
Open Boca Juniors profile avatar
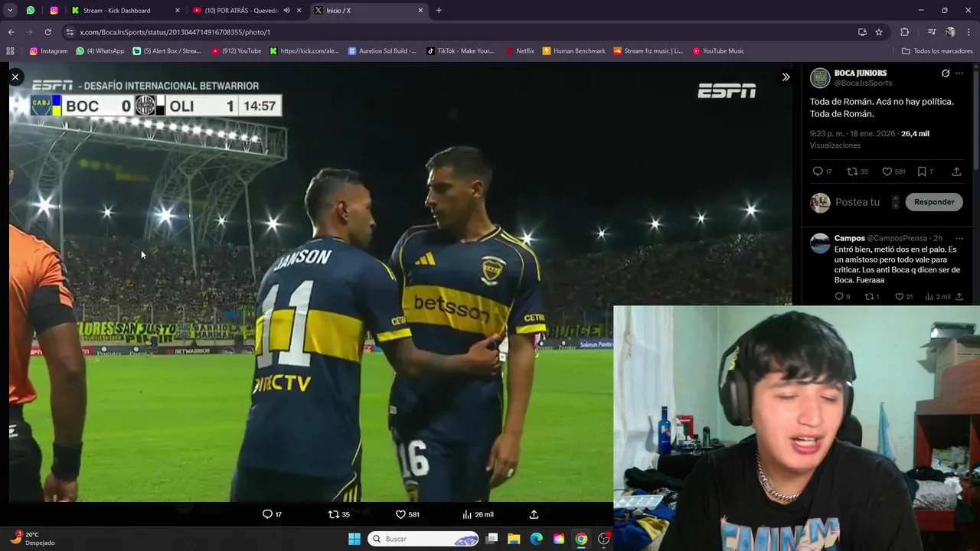[x=820, y=78]
